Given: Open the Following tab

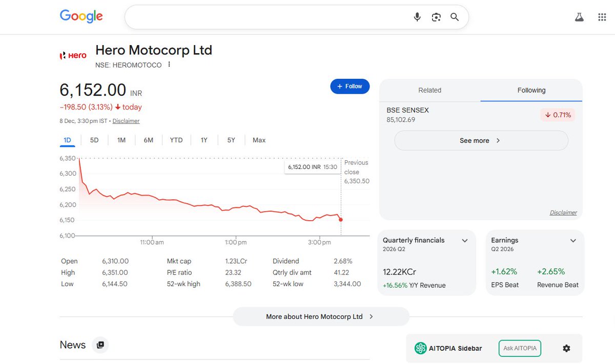Looking at the screenshot, I should click(x=531, y=90).
